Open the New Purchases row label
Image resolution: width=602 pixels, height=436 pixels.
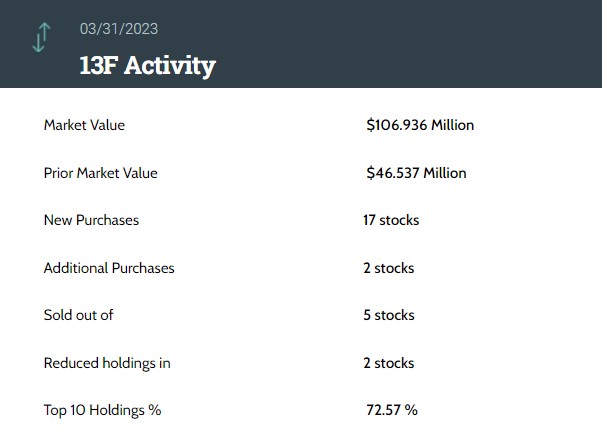(91, 220)
